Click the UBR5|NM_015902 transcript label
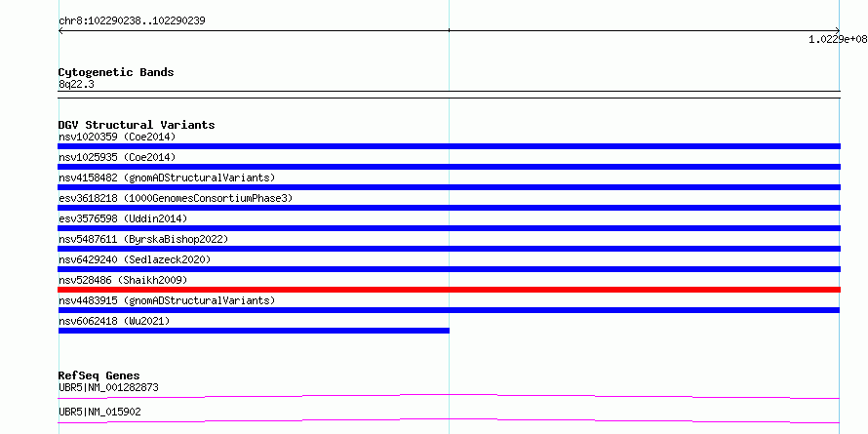 click(99, 412)
